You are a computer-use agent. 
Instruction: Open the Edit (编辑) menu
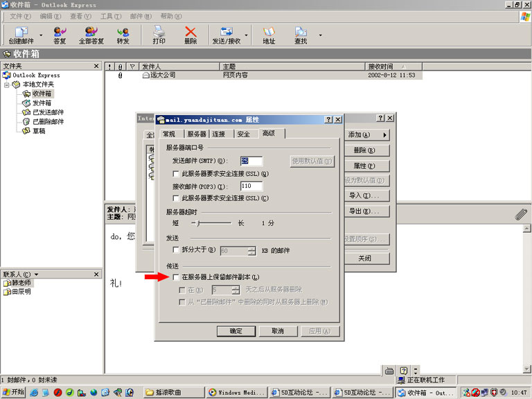click(50, 16)
